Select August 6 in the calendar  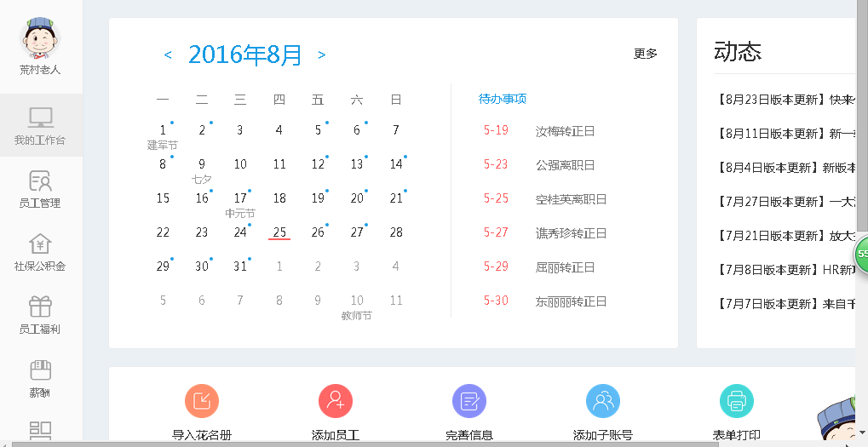(357, 130)
